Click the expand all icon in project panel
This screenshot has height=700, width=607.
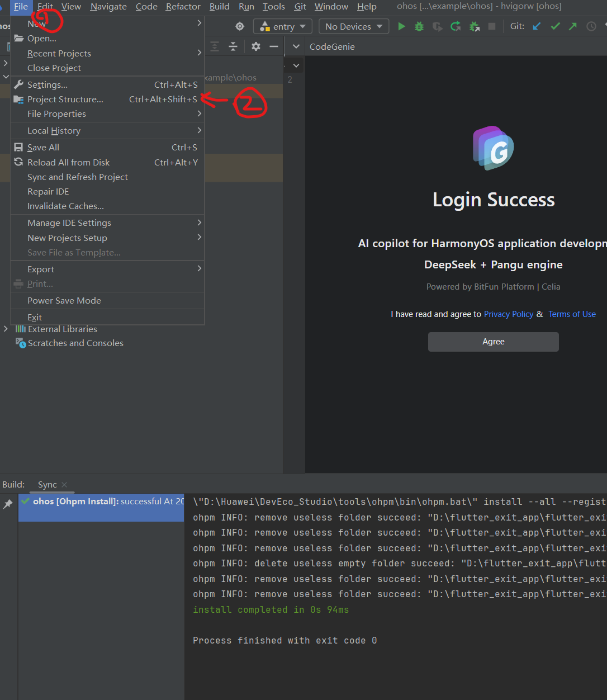pos(215,46)
